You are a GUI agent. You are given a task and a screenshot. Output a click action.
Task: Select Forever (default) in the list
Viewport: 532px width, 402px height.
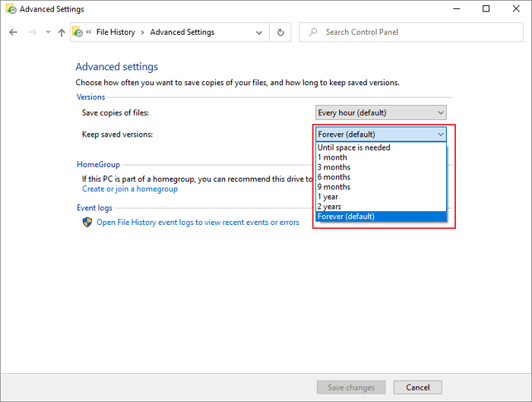[x=346, y=217]
